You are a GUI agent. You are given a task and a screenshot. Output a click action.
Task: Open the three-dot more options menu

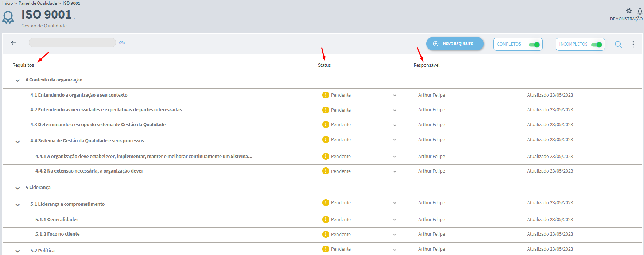[633, 44]
